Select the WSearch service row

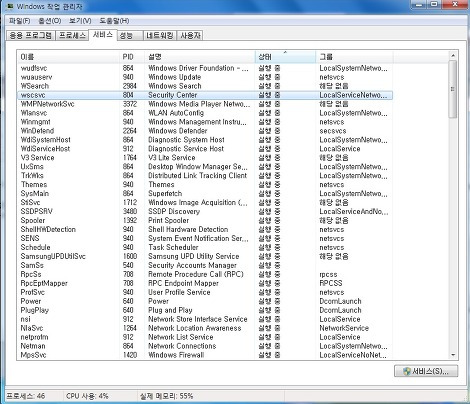[x=205, y=86]
